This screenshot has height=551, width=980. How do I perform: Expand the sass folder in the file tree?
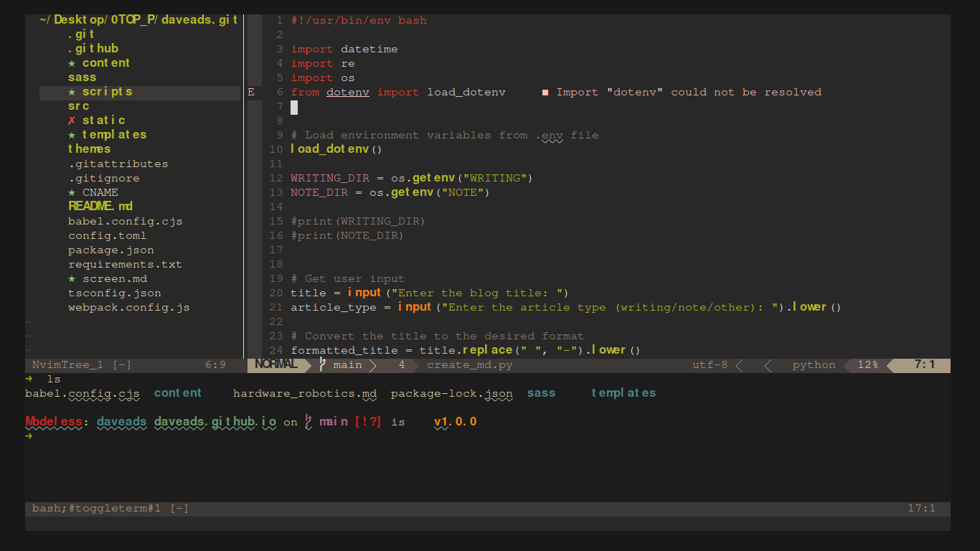point(83,77)
